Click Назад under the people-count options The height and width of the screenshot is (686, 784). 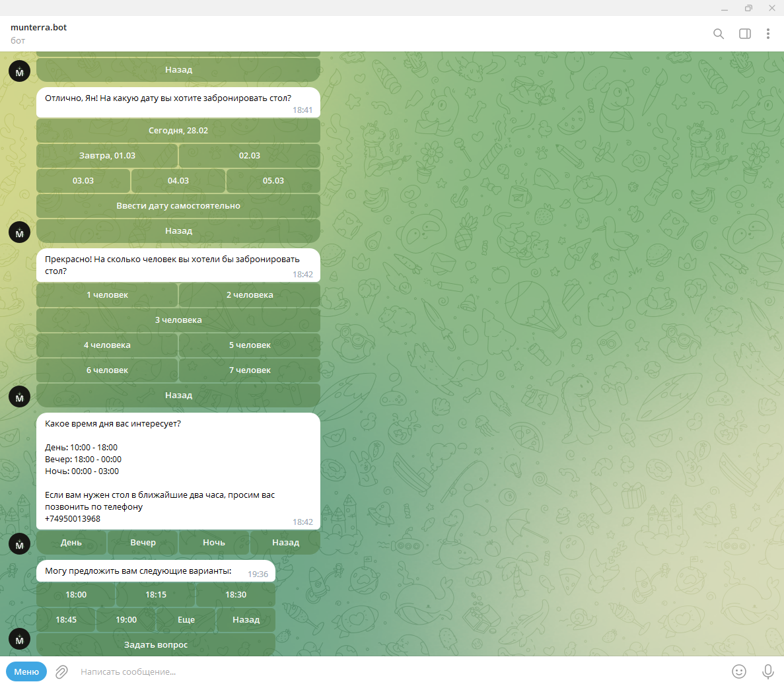(x=178, y=395)
